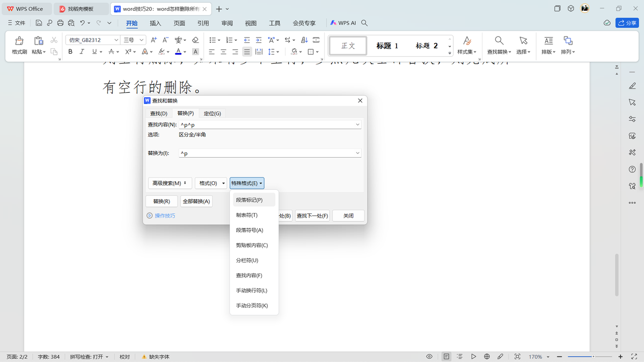The image size is (644, 362).
Task: Switch to the 插入 ribbon tab
Action: (x=156, y=23)
